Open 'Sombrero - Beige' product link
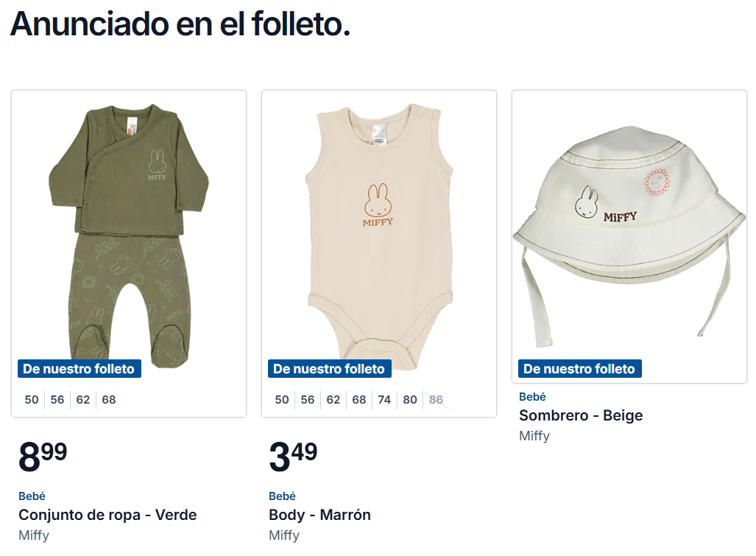The height and width of the screenshot is (556, 756). 581,415
